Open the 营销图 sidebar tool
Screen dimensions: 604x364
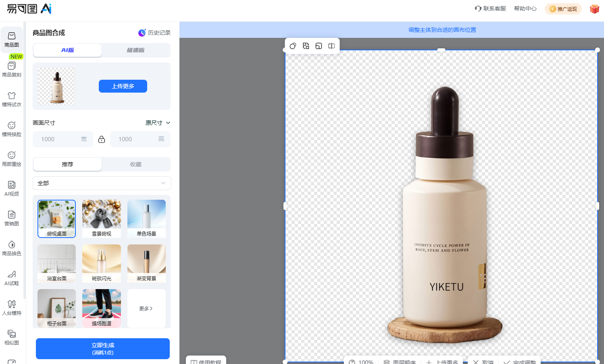(12, 218)
